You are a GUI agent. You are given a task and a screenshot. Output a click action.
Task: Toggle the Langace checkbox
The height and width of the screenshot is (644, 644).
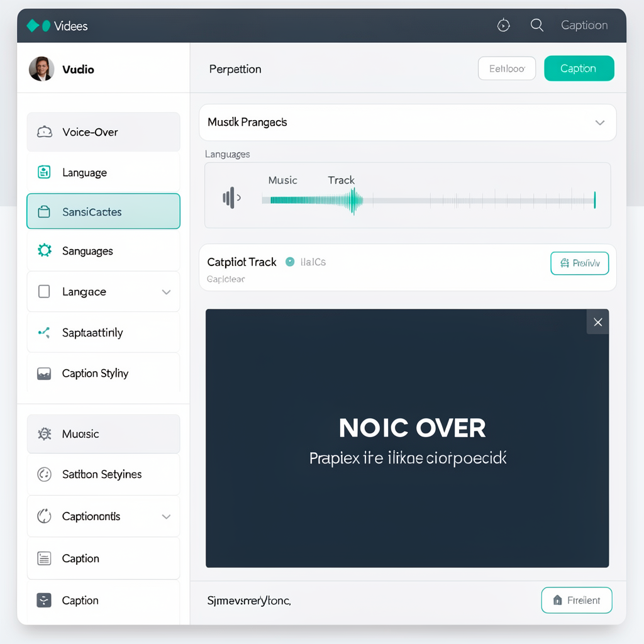click(x=44, y=292)
